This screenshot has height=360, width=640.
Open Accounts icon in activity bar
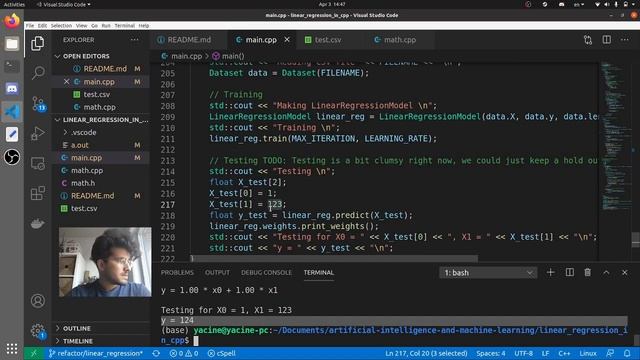coord(38,301)
